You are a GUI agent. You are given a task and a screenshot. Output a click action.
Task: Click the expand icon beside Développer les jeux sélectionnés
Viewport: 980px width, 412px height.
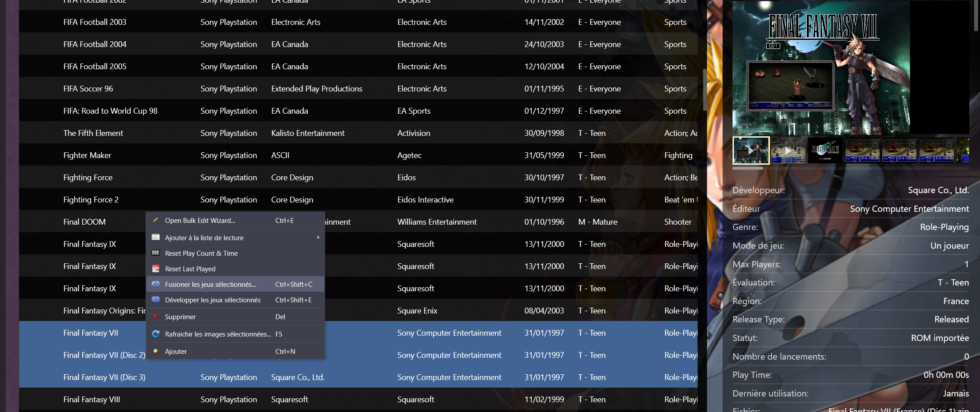coord(155,300)
